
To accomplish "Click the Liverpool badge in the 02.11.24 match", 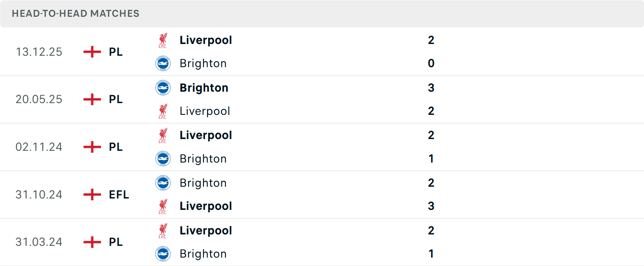I will tap(163, 135).
